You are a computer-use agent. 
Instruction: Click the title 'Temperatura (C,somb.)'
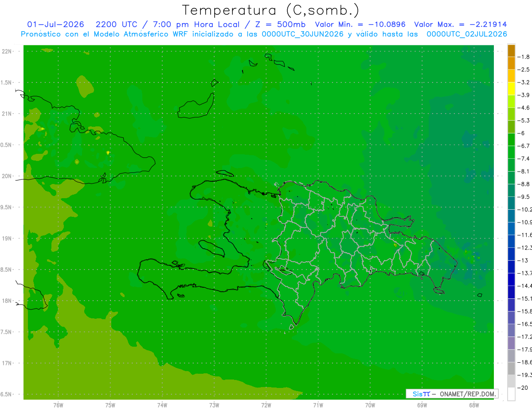pyautogui.click(x=270, y=11)
